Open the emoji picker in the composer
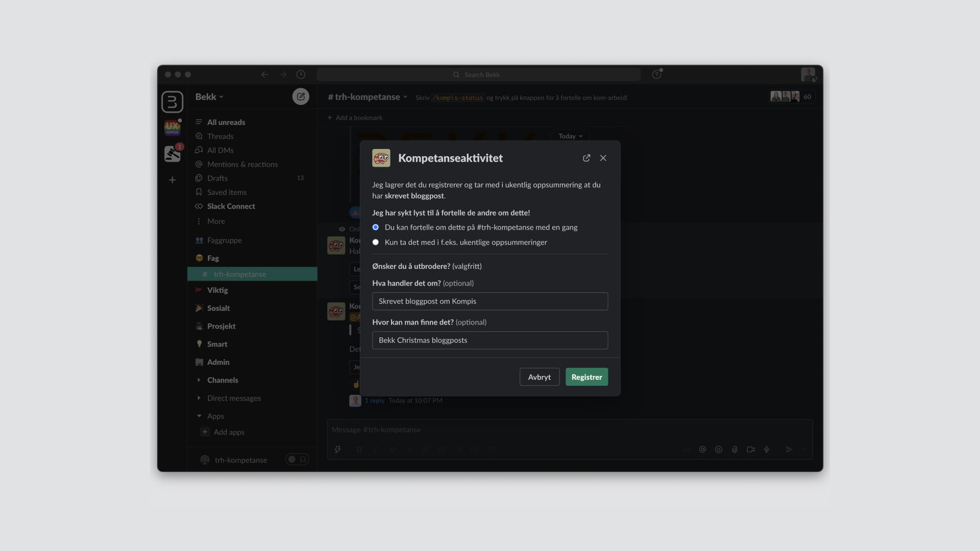This screenshot has height=551, width=980. (x=718, y=450)
